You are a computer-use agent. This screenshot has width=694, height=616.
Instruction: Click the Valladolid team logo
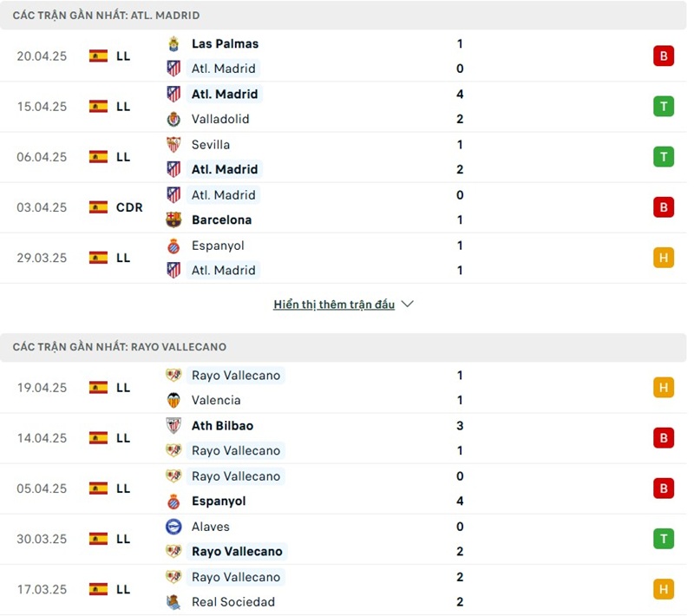(x=173, y=119)
